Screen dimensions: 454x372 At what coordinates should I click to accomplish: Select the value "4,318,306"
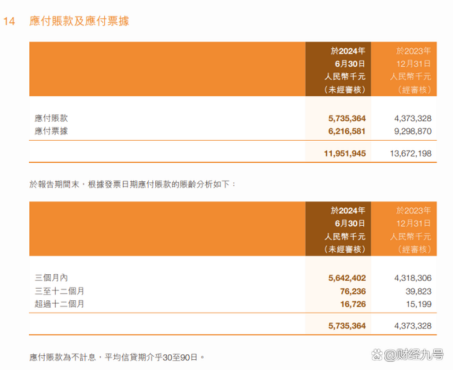coord(413,278)
